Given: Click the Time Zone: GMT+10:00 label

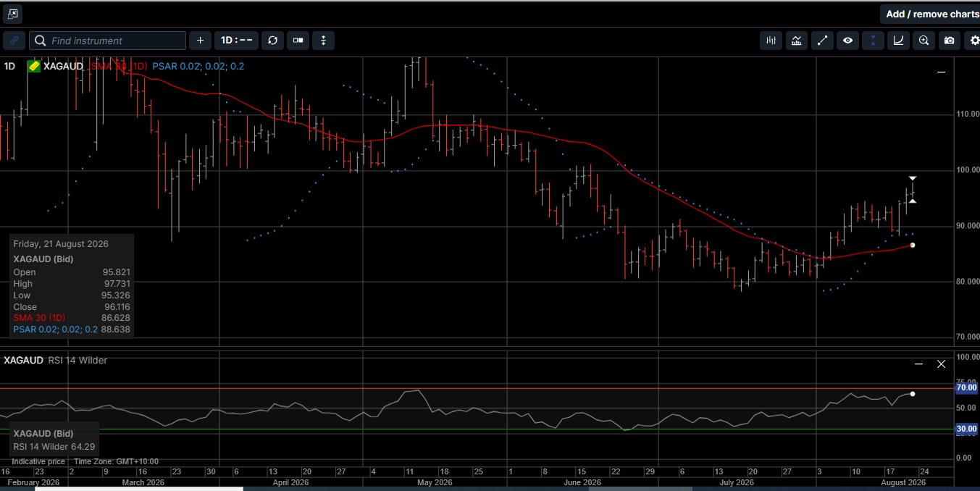Looking at the screenshot, I should click(x=116, y=461).
